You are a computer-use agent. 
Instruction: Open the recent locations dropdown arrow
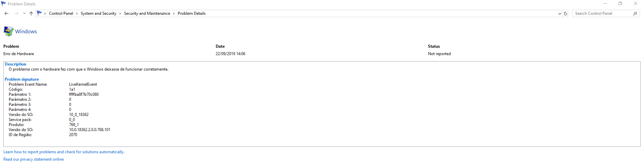pyautogui.click(x=24, y=13)
